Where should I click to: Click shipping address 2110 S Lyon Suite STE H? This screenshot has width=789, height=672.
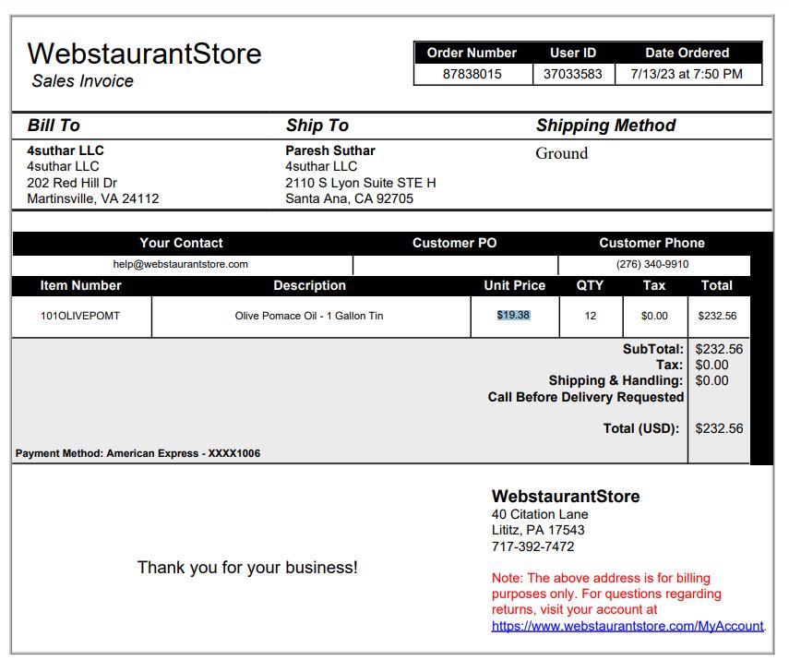click(361, 183)
